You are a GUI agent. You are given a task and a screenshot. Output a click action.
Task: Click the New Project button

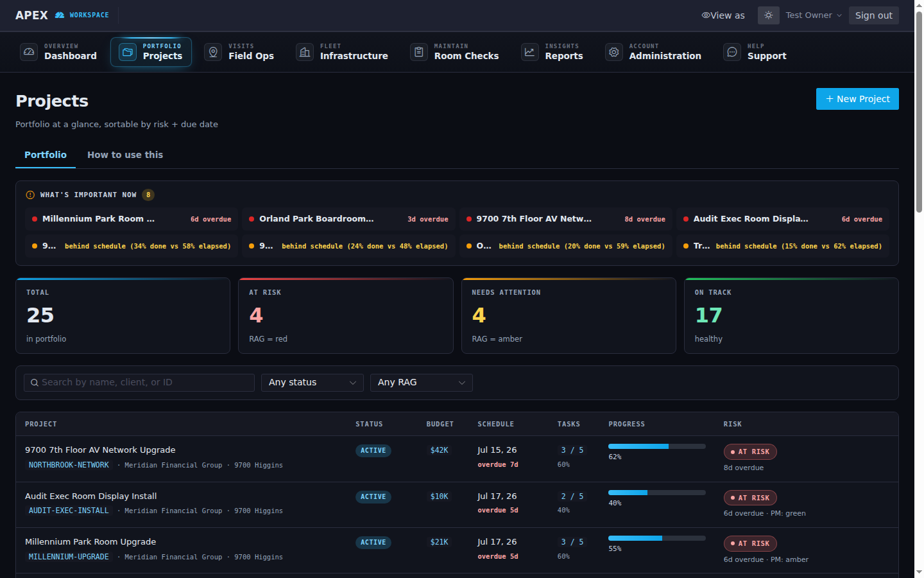pyautogui.click(x=857, y=99)
